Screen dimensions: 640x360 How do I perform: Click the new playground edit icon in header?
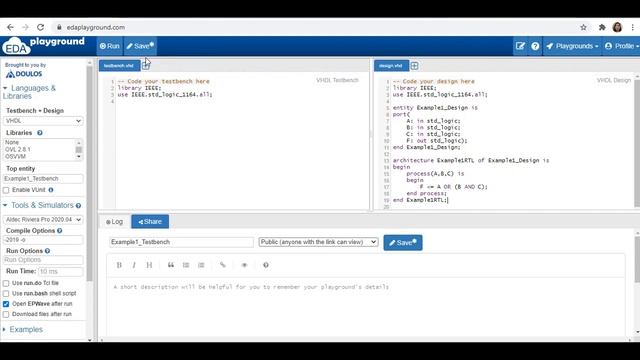pos(520,46)
